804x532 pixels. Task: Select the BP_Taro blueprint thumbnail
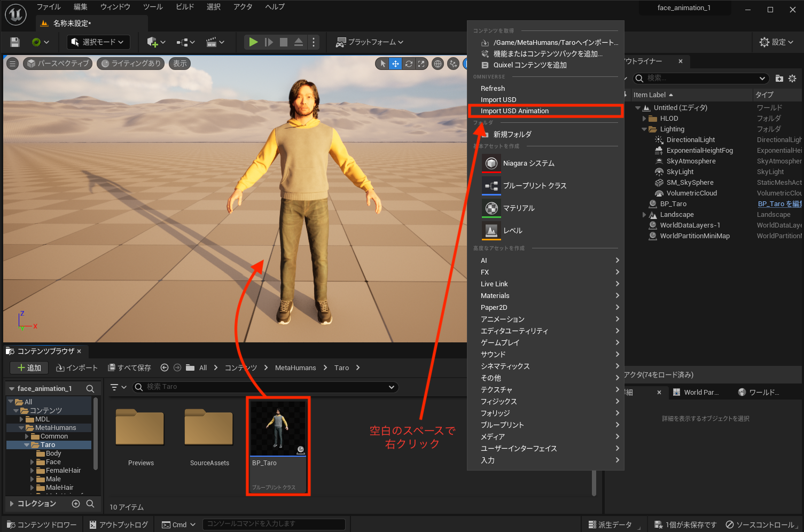click(278, 427)
